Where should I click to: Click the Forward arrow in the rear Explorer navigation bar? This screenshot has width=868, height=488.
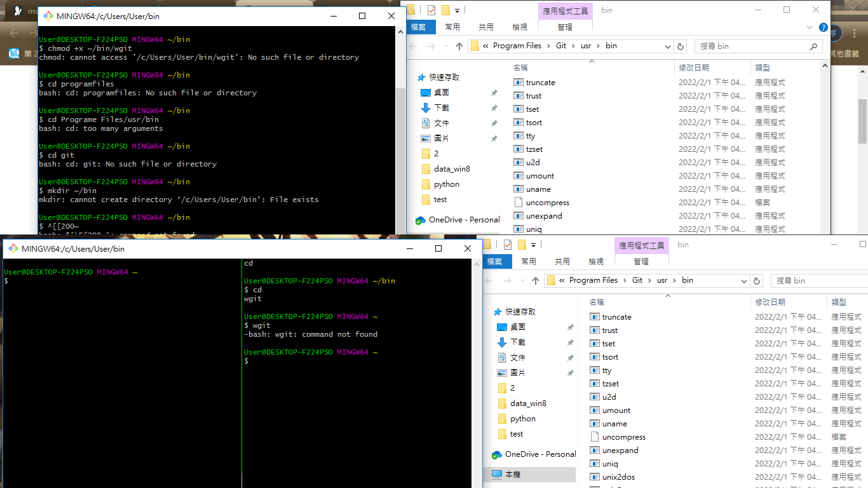(431, 46)
